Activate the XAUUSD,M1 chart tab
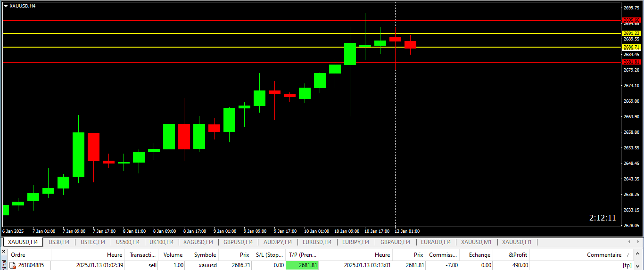The image size is (644, 270). tap(476, 242)
